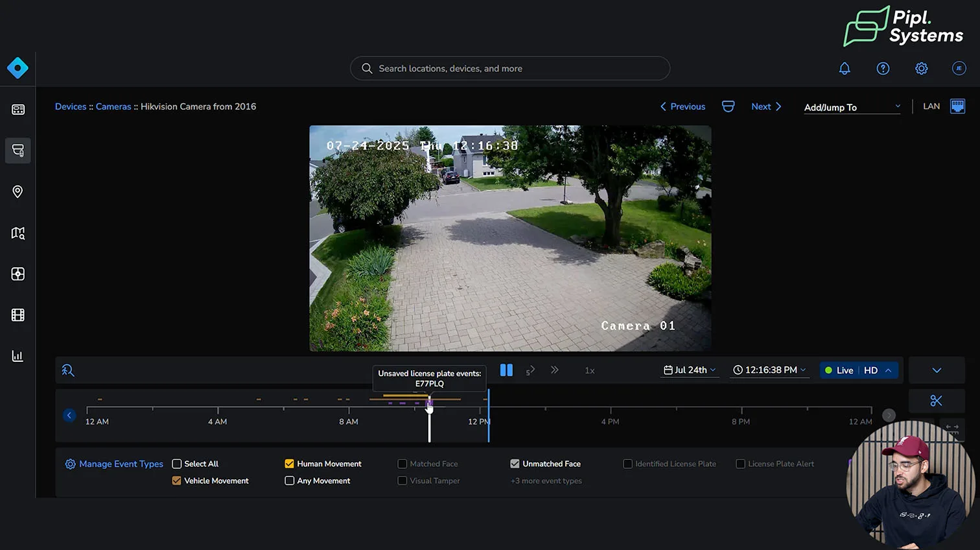Open the person search icon above timeline
The width and height of the screenshot is (980, 550).
click(x=68, y=370)
